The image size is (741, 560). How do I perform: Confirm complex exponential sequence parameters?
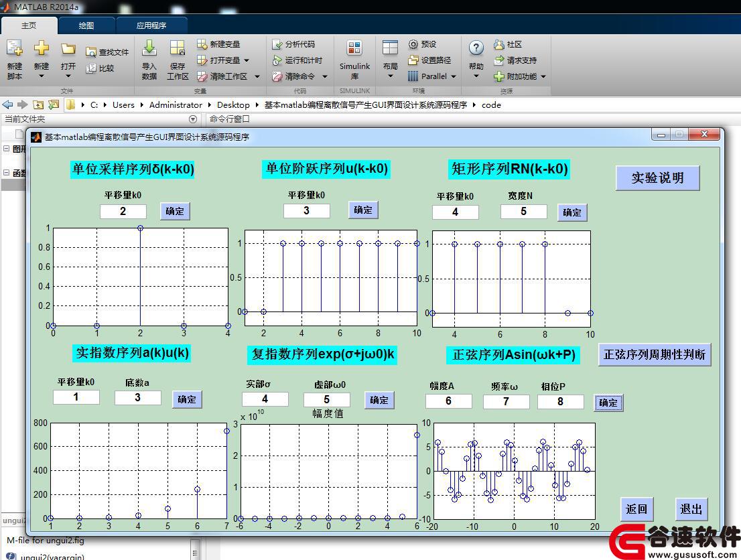click(379, 401)
